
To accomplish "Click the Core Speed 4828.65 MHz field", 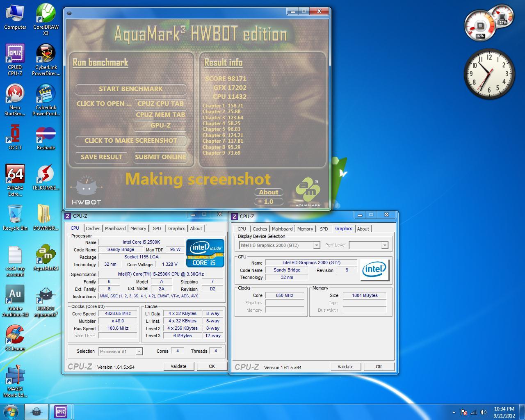I will 118,313.
